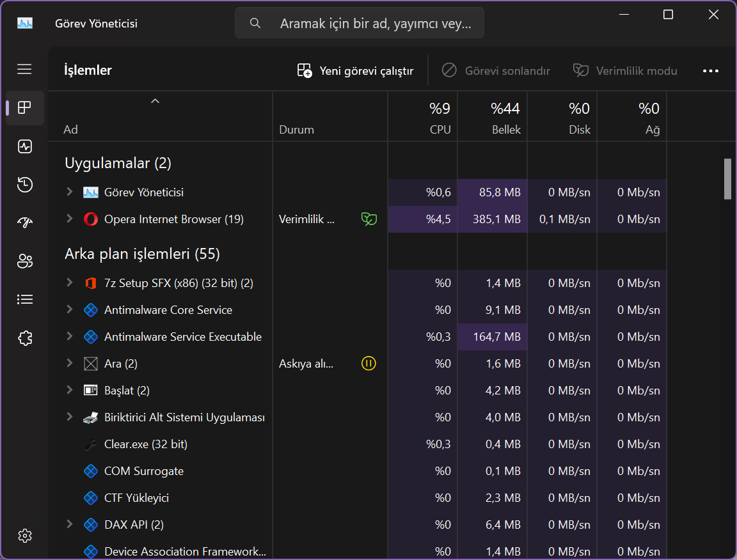Click the DAX API icon
This screenshot has width=737, height=560.
pos(91,524)
